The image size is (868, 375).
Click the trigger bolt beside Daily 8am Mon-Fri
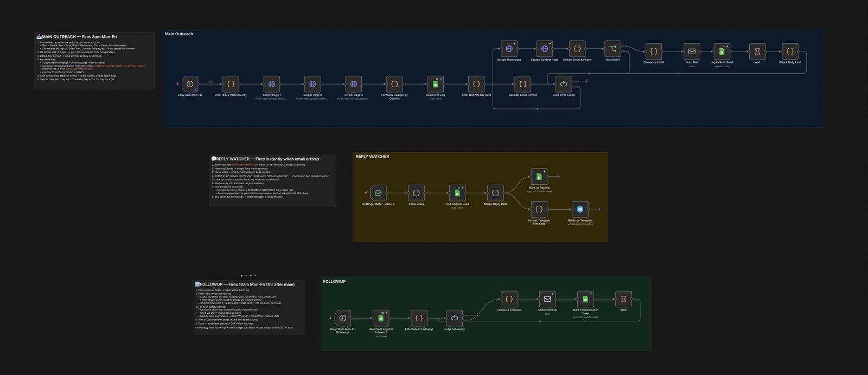[177, 84]
